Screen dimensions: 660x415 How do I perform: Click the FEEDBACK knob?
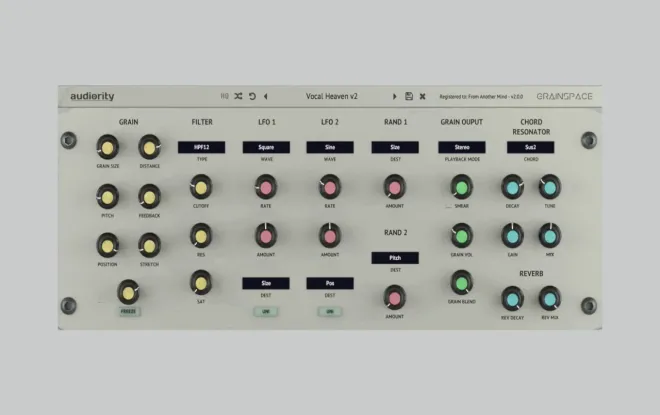(149, 197)
